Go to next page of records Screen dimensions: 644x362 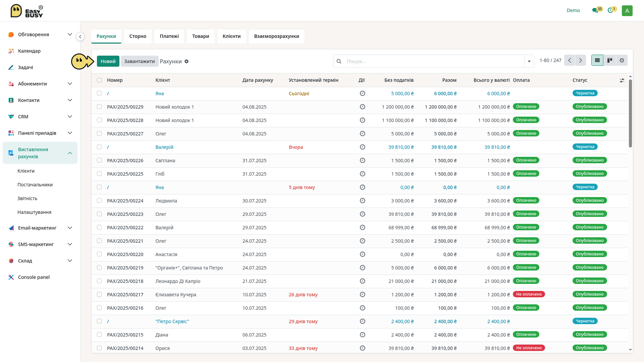coord(581,60)
